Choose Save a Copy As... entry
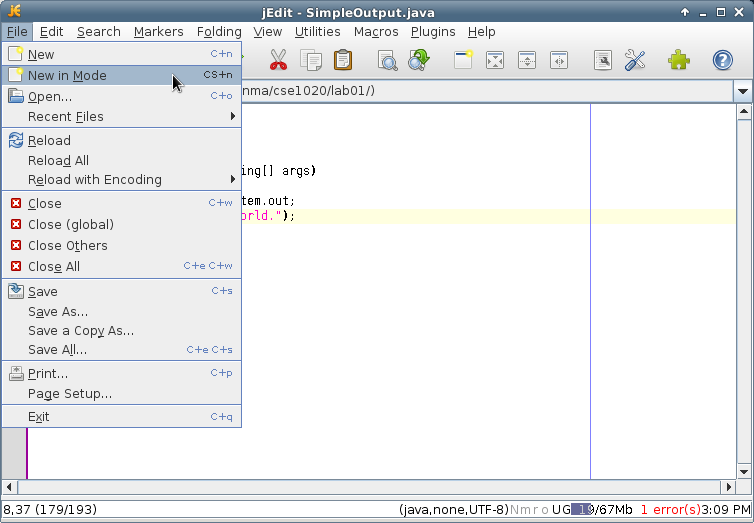Viewport: 754px width, 523px height. point(122,331)
